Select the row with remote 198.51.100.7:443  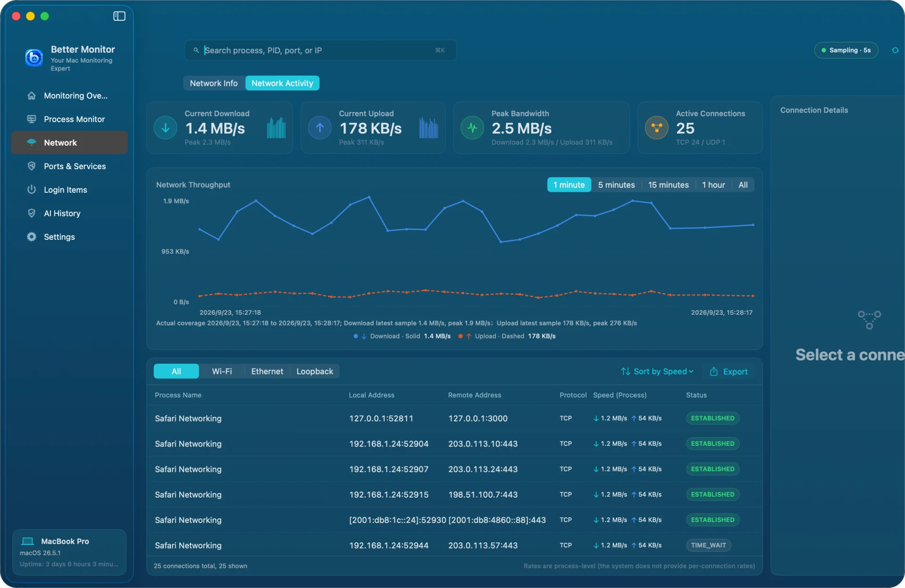point(454,495)
